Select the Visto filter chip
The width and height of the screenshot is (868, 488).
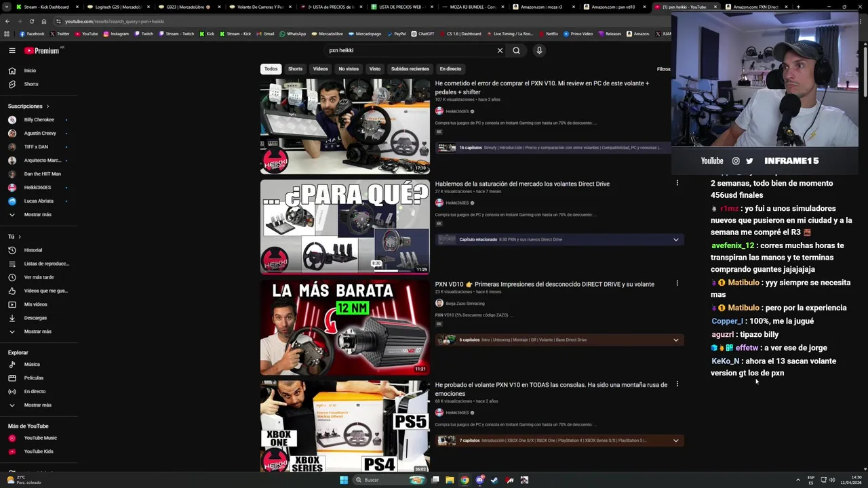(x=375, y=68)
